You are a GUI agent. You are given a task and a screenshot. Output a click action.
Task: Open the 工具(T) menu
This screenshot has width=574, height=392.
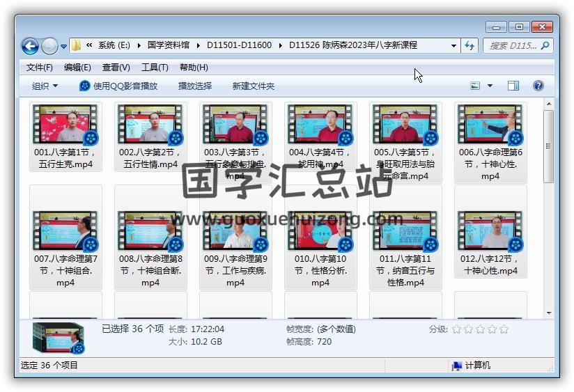click(x=154, y=68)
